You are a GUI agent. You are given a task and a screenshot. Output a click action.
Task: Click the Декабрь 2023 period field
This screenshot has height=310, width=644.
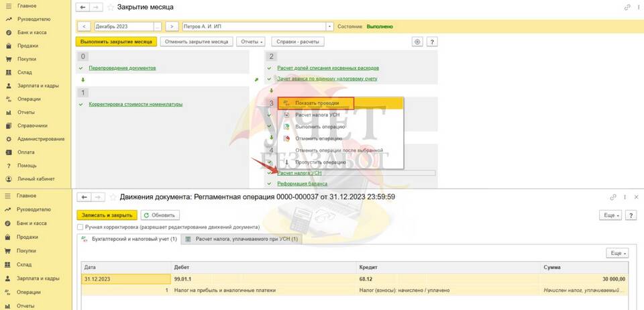[124, 26]
